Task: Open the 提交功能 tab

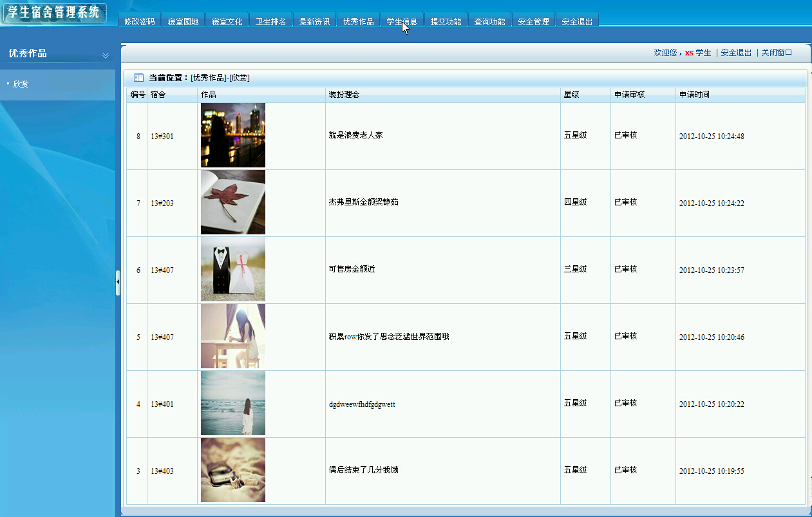Action: point(446,21)
